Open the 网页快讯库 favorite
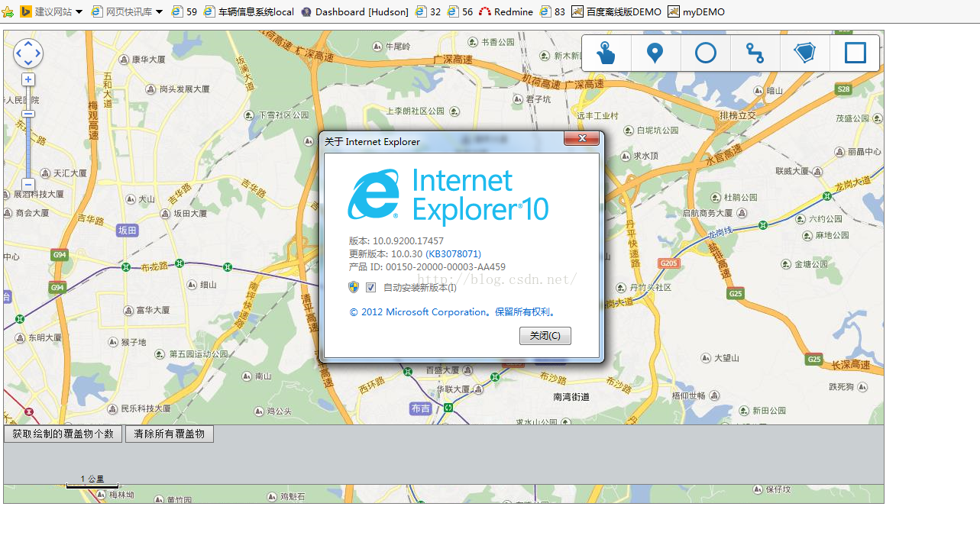The image size is (980, 542). tap(121, 12)
